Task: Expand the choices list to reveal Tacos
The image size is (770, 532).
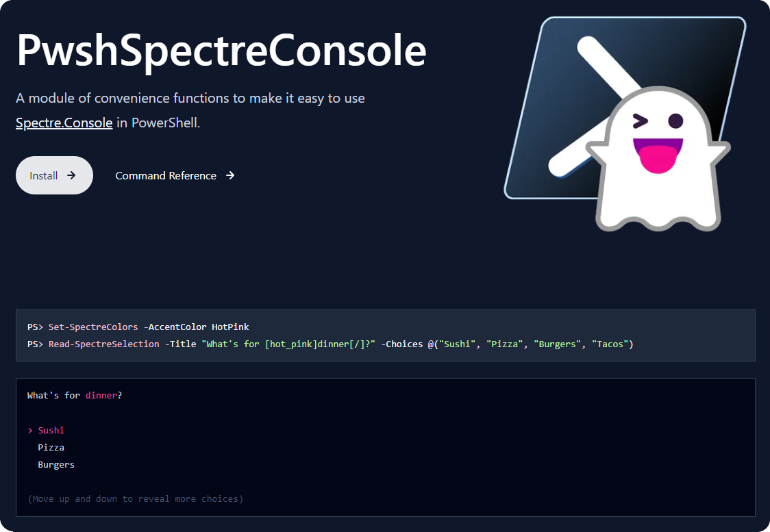Action: (134, 498)
